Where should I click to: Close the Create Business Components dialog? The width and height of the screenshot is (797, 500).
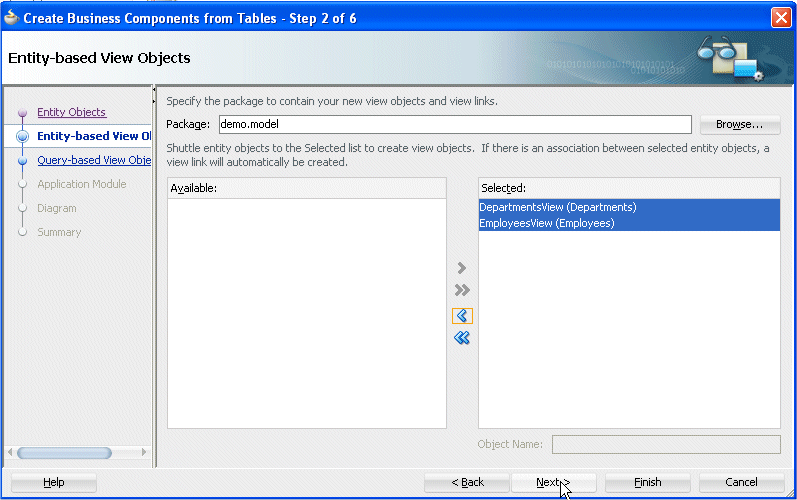click(x=781, y=18)
